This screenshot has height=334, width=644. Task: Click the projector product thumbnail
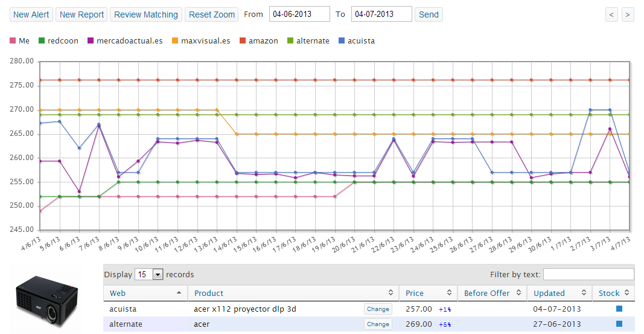point(46,301)
